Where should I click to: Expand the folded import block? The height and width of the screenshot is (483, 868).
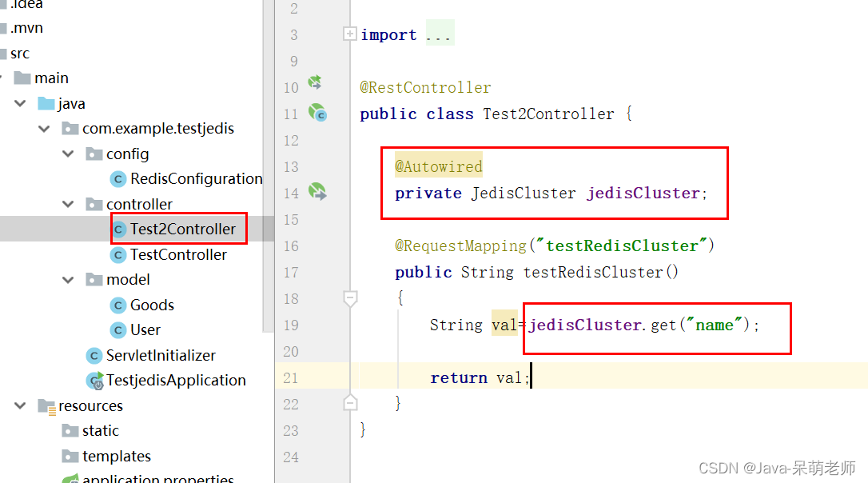(350, 34)
